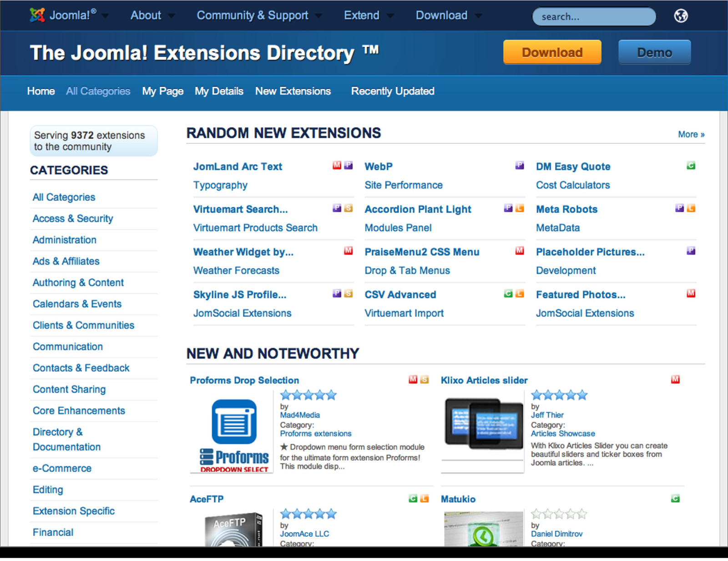Open the Mad4Media author link

coord(300,415)
